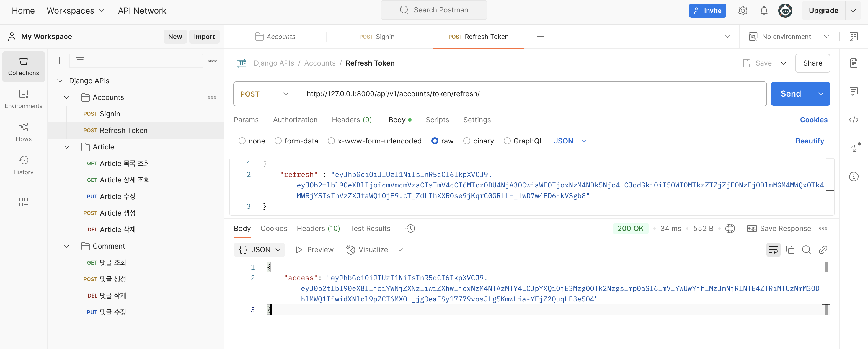This screenshot has width=868, height=349.
Task: Select x-www-form-urlencoded body radio
Action: [331, 141]
